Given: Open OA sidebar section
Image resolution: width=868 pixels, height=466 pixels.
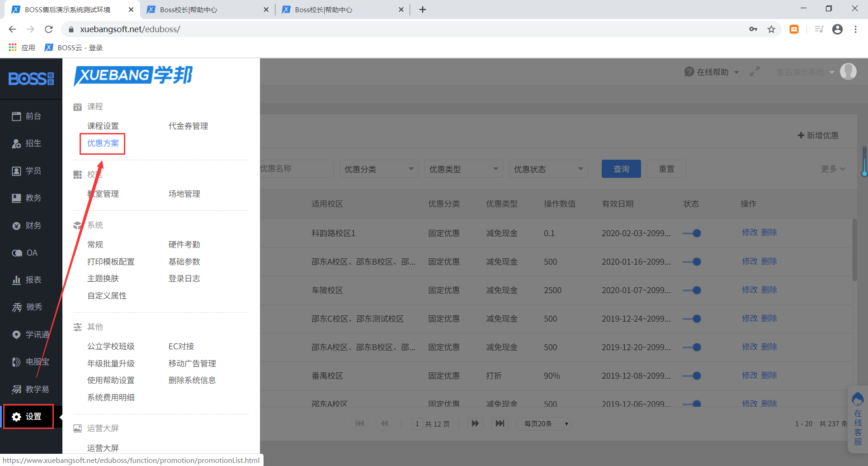Looking at the screenshot, I should 25,253.
